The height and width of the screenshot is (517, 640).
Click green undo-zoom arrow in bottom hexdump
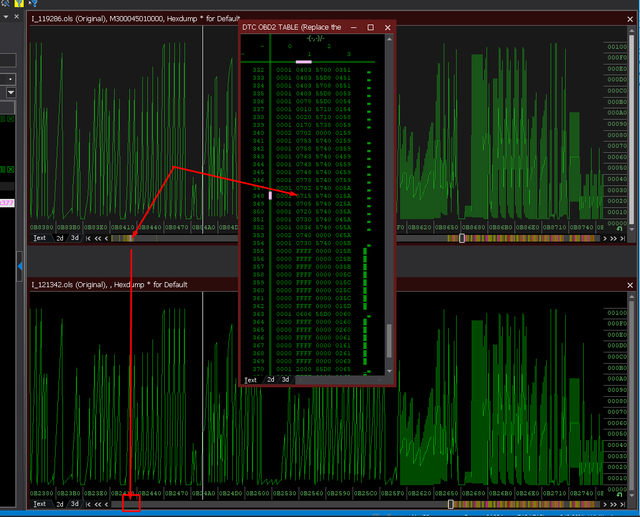(x=619, y=495)
